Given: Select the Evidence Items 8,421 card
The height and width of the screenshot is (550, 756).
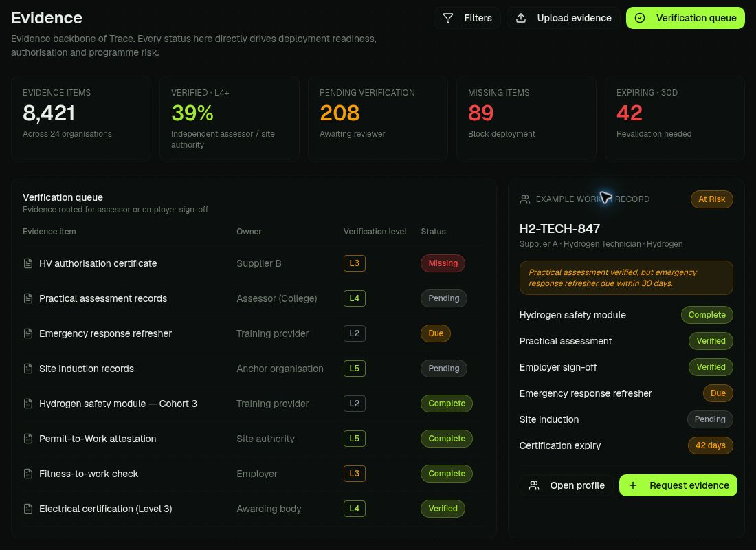Looking at the screenshot, I should coord(81,119).
